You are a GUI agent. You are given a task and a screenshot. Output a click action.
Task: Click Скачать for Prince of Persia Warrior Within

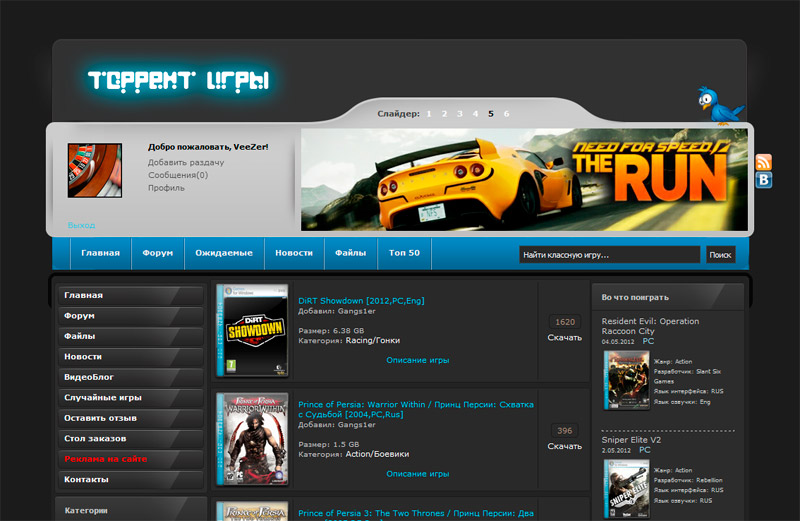point(564,446)
